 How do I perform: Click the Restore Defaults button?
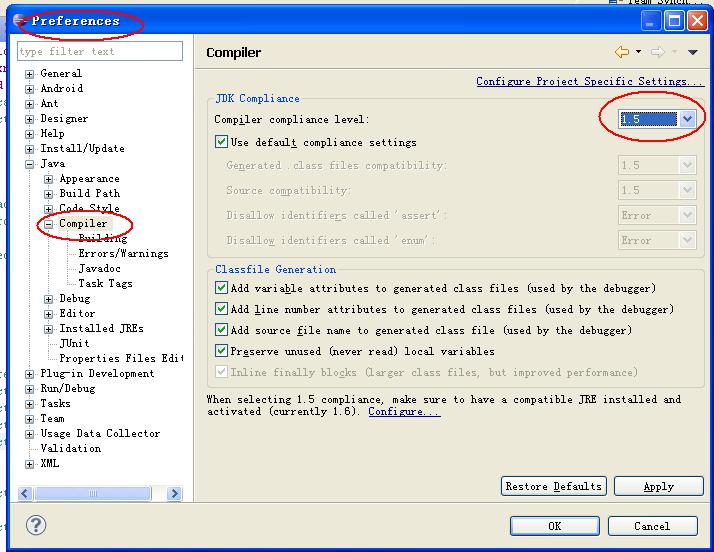click(x=553, y=486)
